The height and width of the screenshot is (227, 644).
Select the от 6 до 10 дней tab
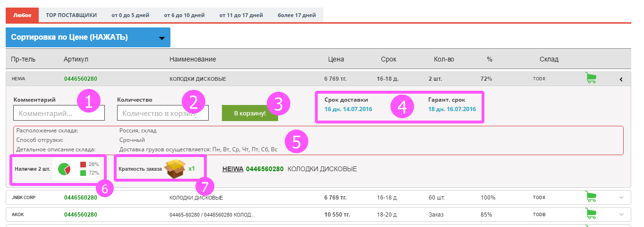(x=184, y=15)
